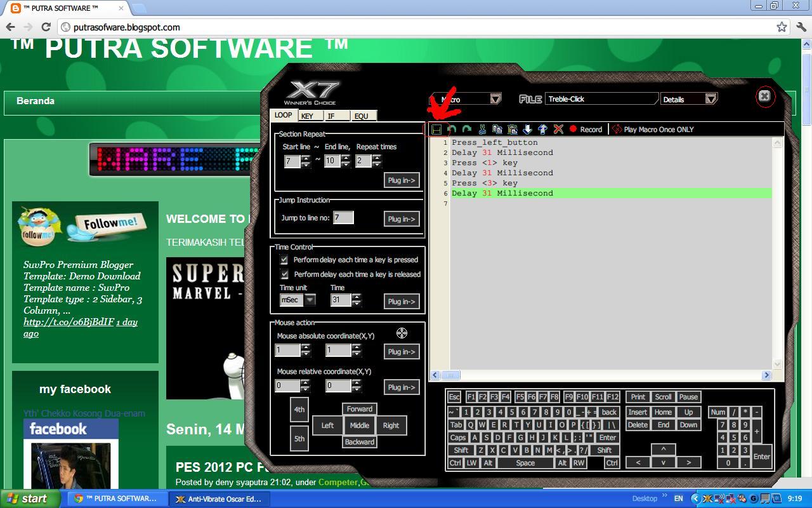
Task: Click the undo arrow in macro toolbar
Action: 452,130
